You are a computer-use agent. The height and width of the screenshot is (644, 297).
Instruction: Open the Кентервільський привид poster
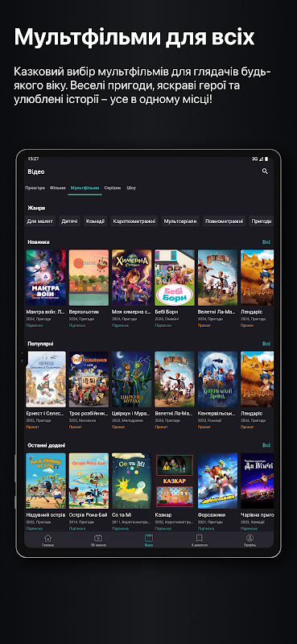coord(217,379)
